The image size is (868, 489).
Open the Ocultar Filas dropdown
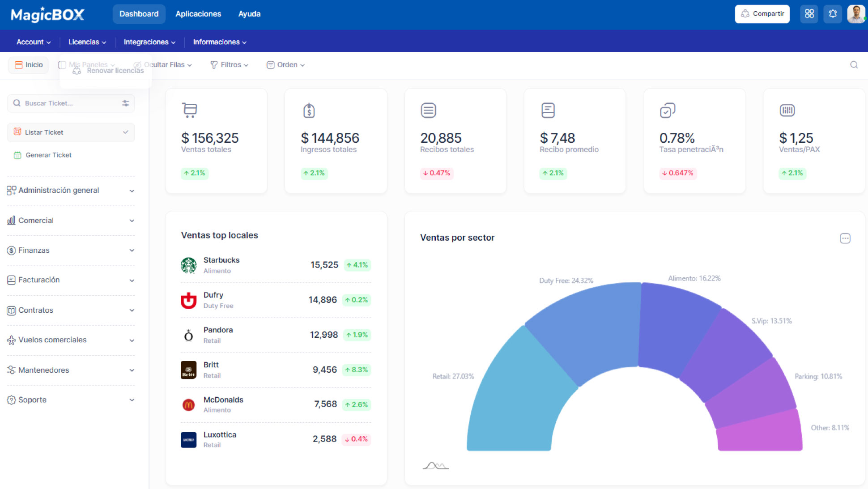tap(163, 65)
